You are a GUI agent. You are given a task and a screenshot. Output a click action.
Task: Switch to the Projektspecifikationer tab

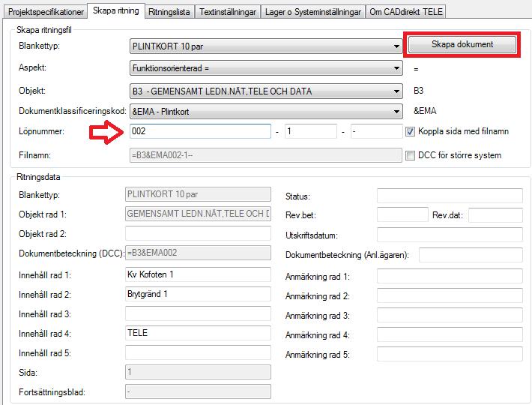[46, 12]
